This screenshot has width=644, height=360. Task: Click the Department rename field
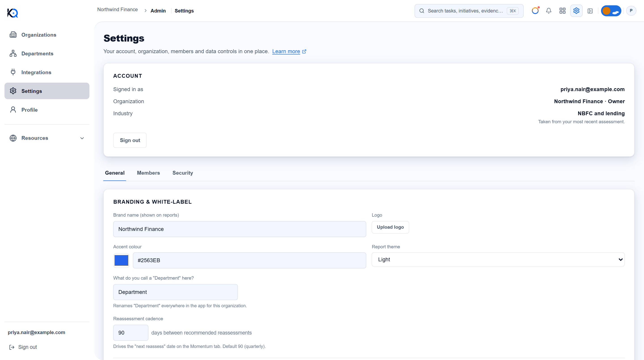(176, 292)
